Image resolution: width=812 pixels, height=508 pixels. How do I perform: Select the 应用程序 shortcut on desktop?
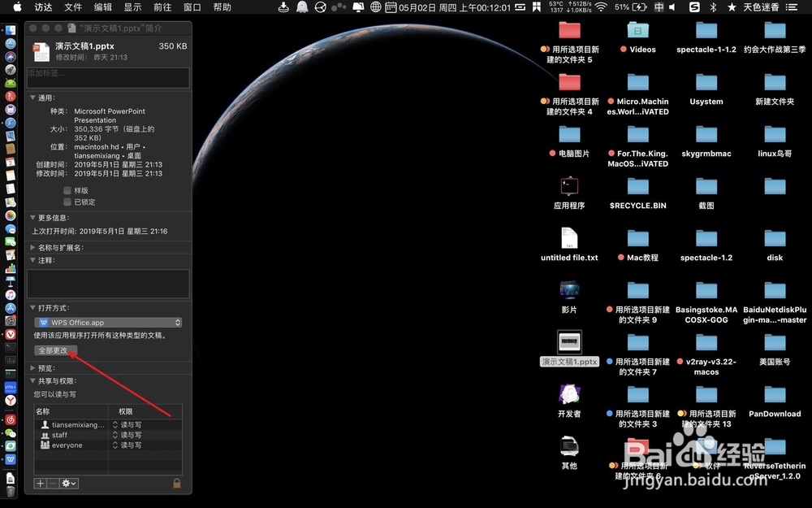(569, 193)
